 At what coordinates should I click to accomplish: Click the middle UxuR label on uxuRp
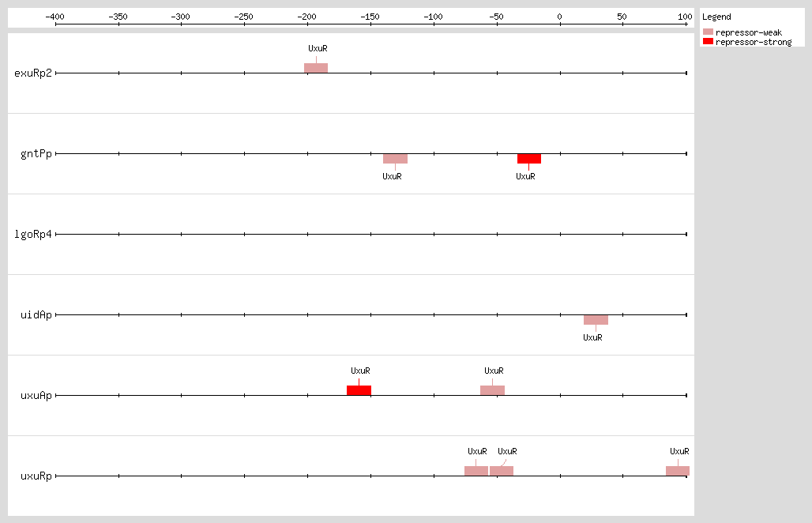(x=507, y=452)
